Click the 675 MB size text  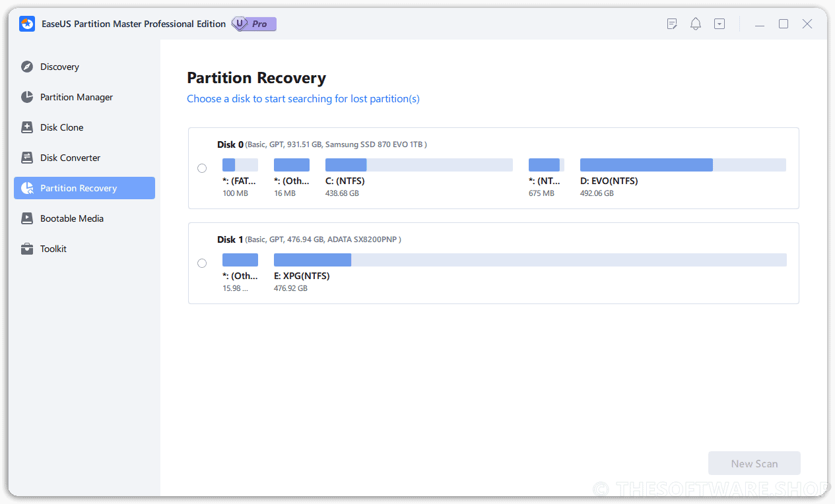coord(541,193)
